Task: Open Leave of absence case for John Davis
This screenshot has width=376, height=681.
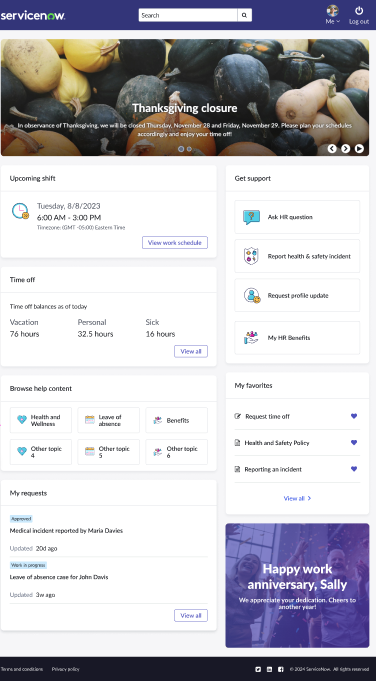Action: point(59,577)
